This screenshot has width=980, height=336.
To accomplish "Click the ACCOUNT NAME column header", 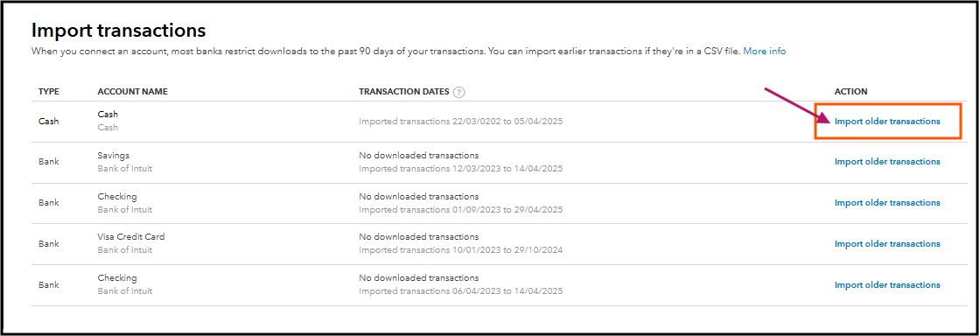I will coord(132,92).
